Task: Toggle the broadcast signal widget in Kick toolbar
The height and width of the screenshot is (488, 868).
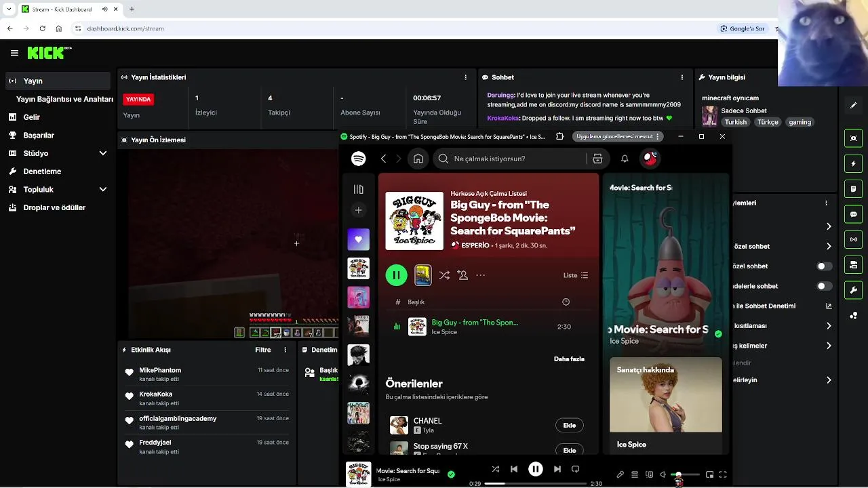Action: 854,239
